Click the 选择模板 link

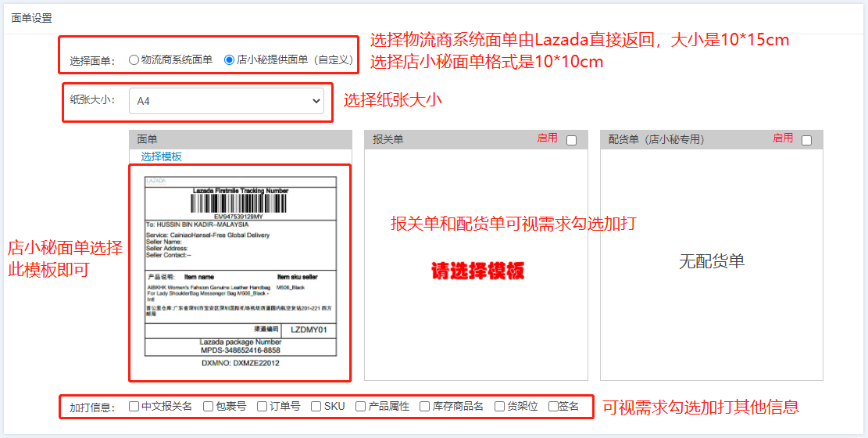(161, 157)
